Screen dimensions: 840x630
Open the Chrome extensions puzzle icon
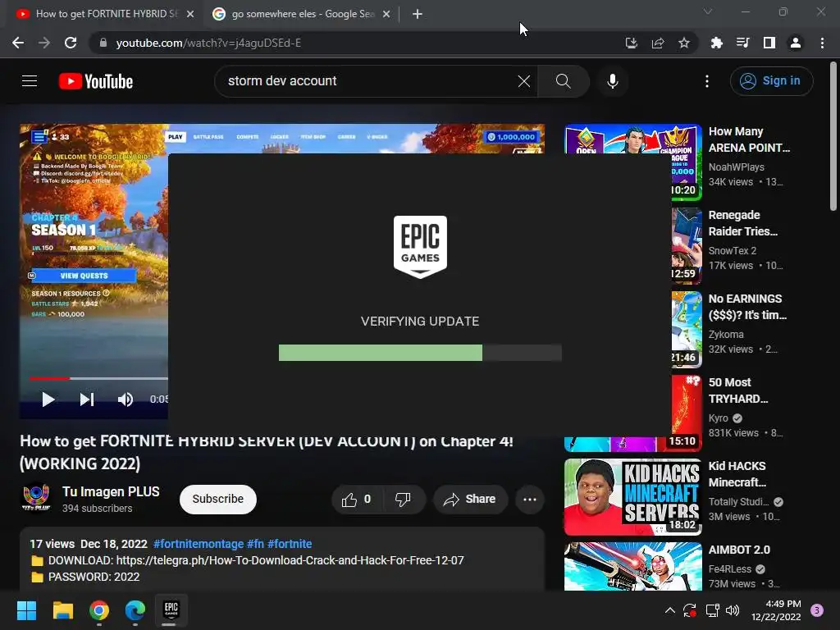tap(717, 43)
